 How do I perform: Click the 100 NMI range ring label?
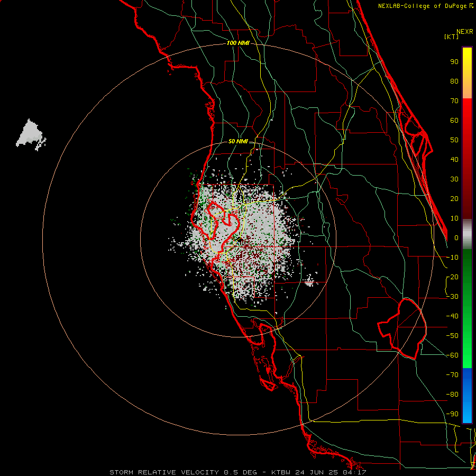(238, 43)
